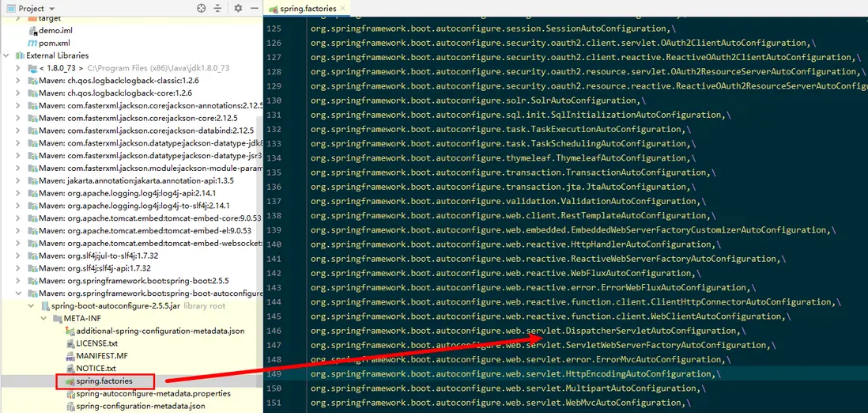This screenshot has width=868, height=413.
Task: Click the MANIFEST.MF file icon
Action: [70, 356]
